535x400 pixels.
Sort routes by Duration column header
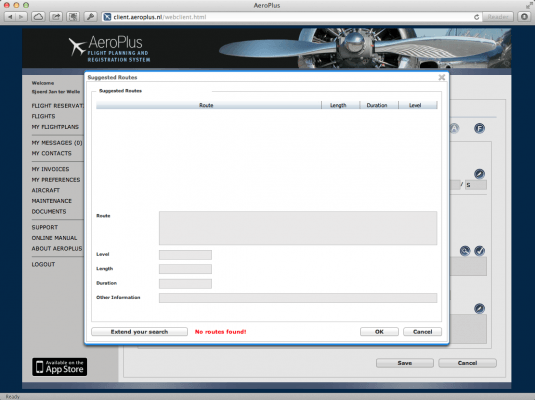coord(377,105)
